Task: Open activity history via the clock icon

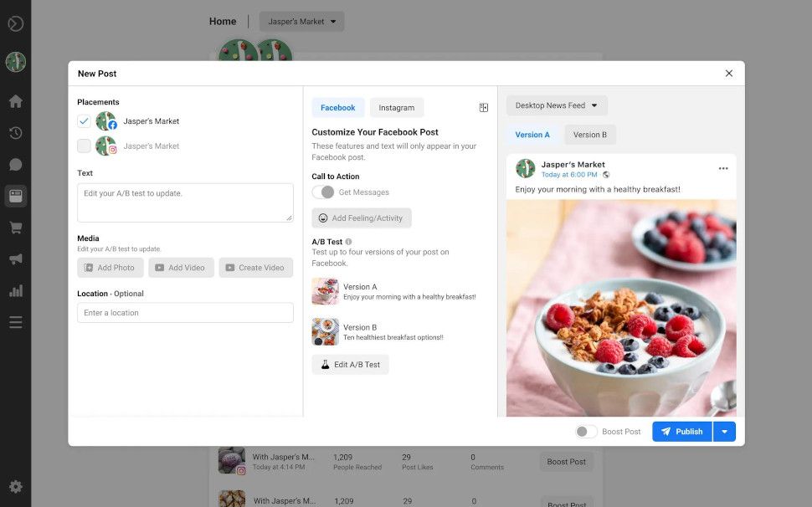Action: (x=15, y=132)
